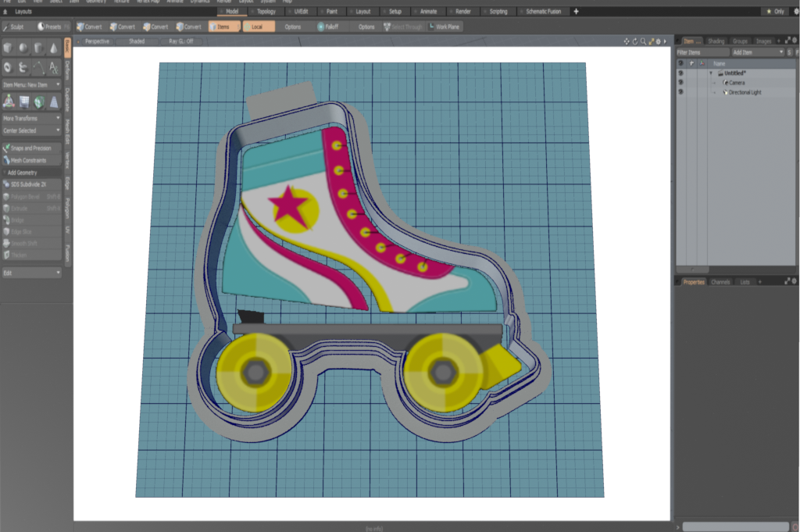This screenshot has width=800, height=532.
Task: Click the Work Plane button
Action: (444, 27)
